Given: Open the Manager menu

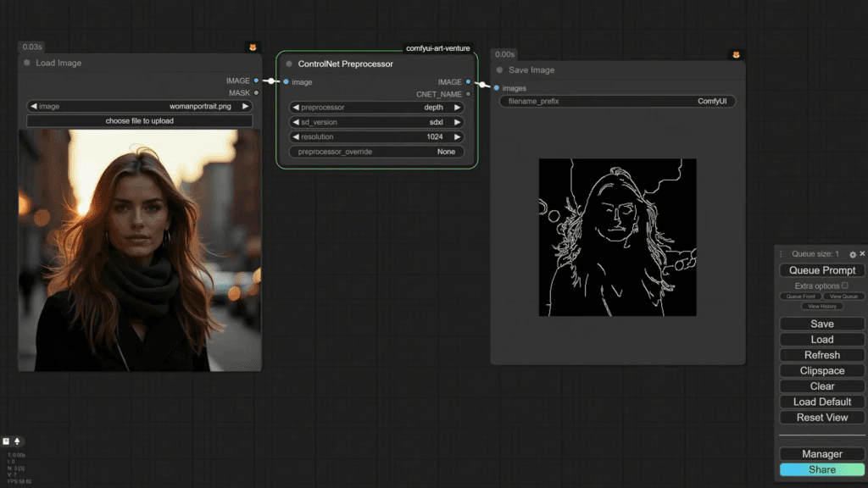Looking at the screenshot, I should click(x=821, y=454).
